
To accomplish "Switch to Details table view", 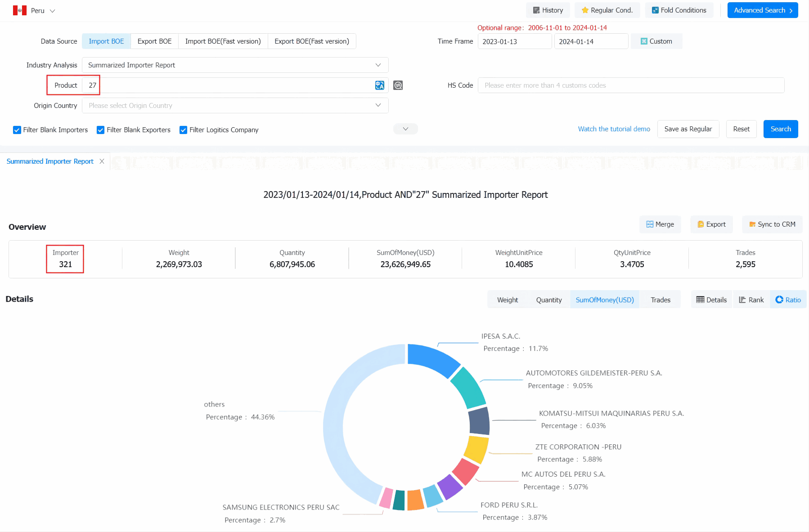I will click(711, 300).
